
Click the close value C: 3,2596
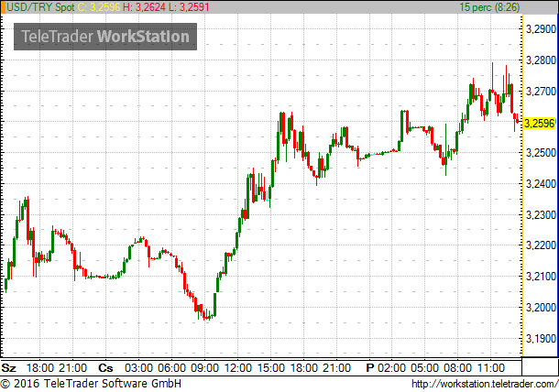click(x=98, y=6)
